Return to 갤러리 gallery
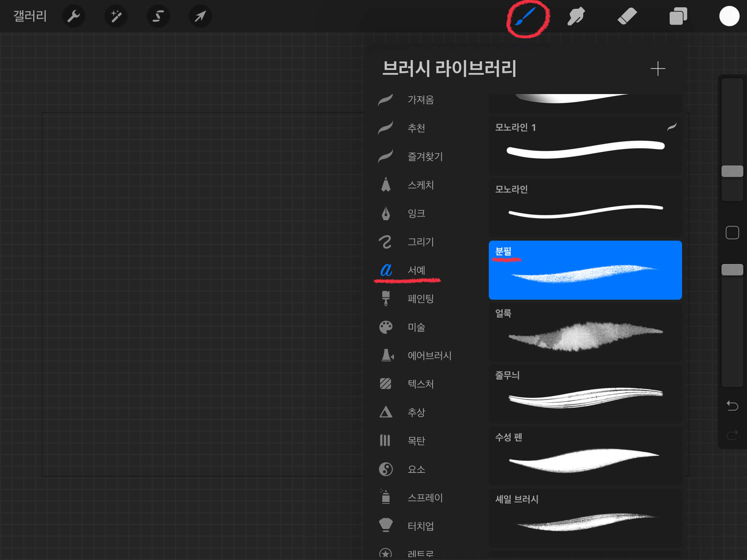This screenshot has height=560, width=747. pyautogui.click(x=30, y=16)
